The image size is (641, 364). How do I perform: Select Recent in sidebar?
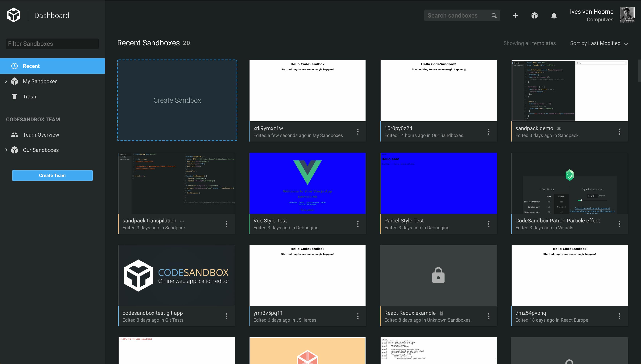pos(52,66)
